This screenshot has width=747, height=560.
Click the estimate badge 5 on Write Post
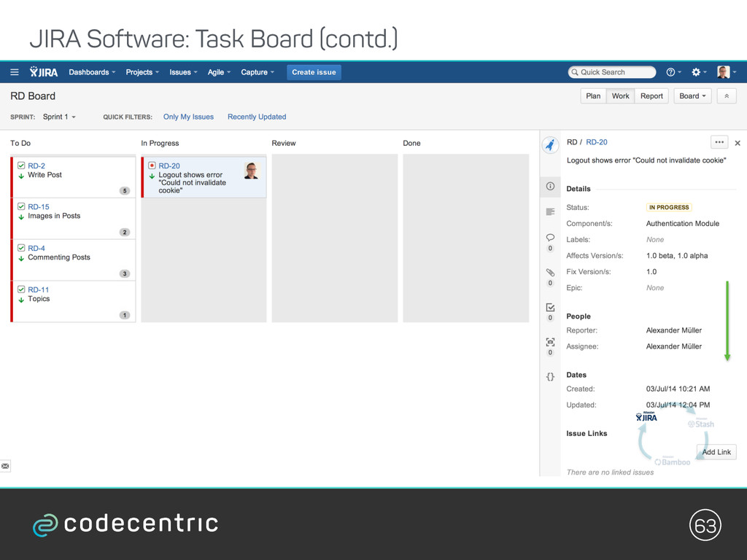(x=125, y=190)
